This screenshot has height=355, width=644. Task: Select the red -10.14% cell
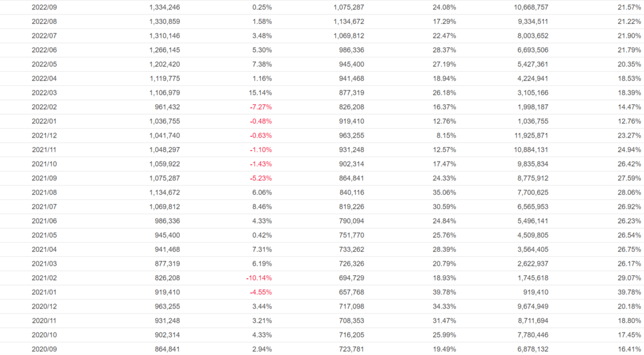(x=258, y=278)
